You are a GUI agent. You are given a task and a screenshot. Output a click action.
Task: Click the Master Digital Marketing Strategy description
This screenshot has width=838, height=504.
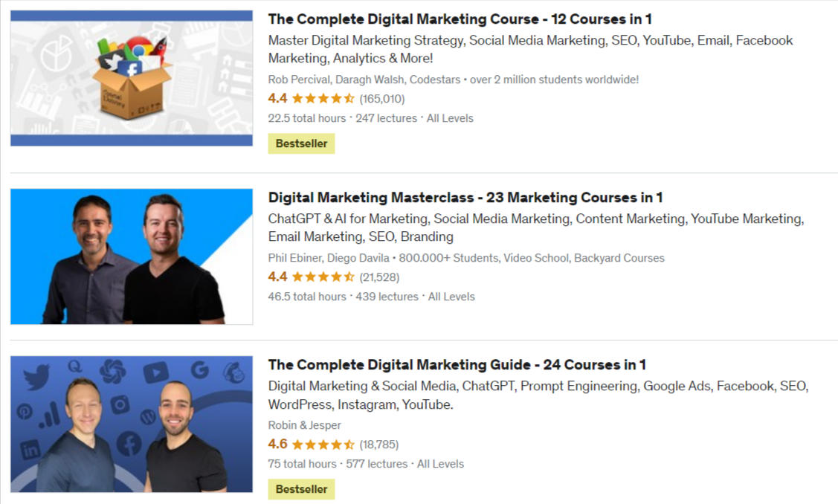tap(531, 49)
